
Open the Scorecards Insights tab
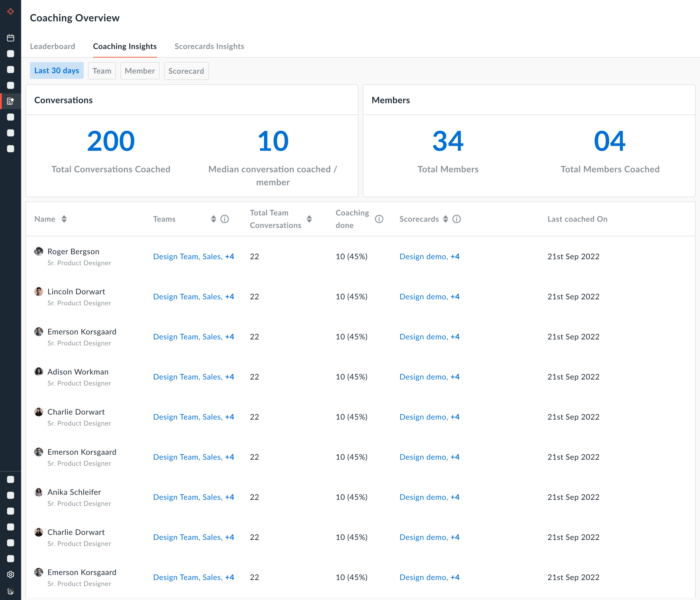(x=209, y=46)
